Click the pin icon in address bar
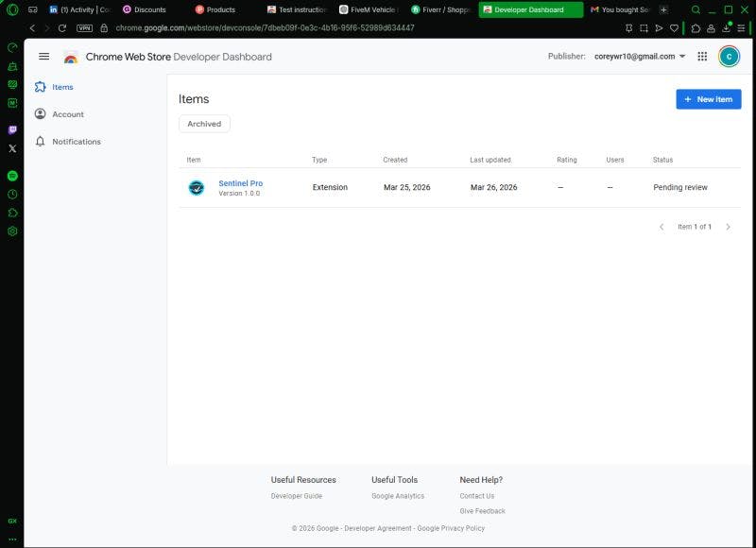Screen dimensions: 756x548 pos(628,28)
